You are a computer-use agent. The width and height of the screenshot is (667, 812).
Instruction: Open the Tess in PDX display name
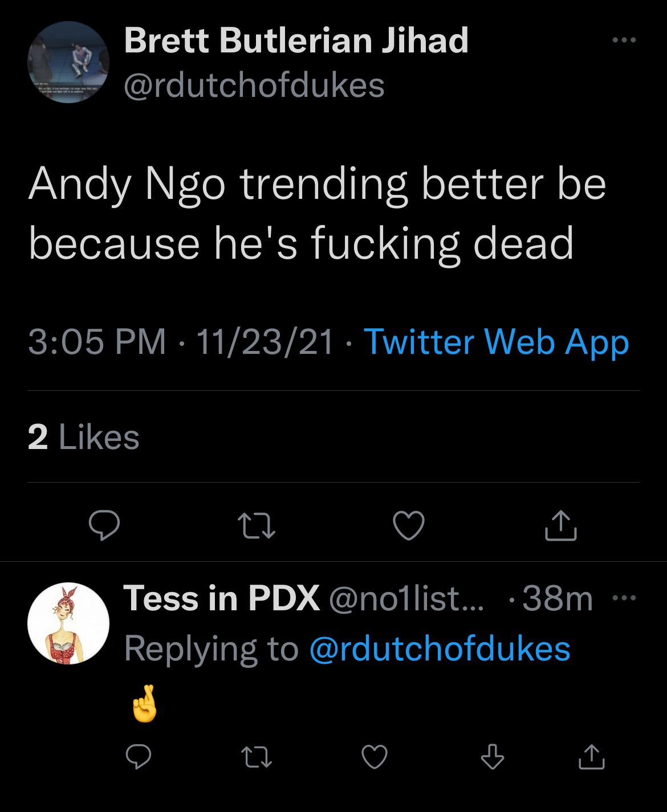[221, 598]
